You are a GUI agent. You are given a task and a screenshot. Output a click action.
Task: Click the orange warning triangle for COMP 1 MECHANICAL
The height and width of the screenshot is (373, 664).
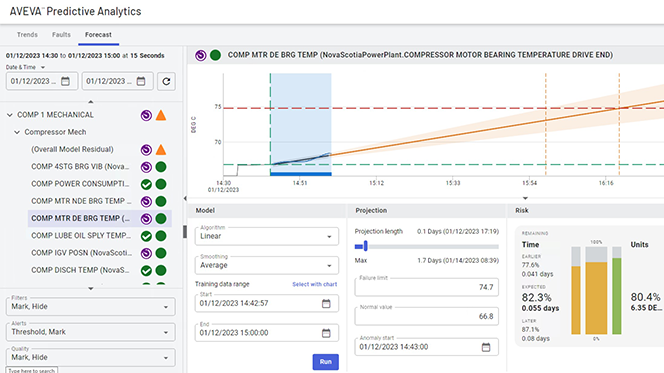click(x=161, y=115)
